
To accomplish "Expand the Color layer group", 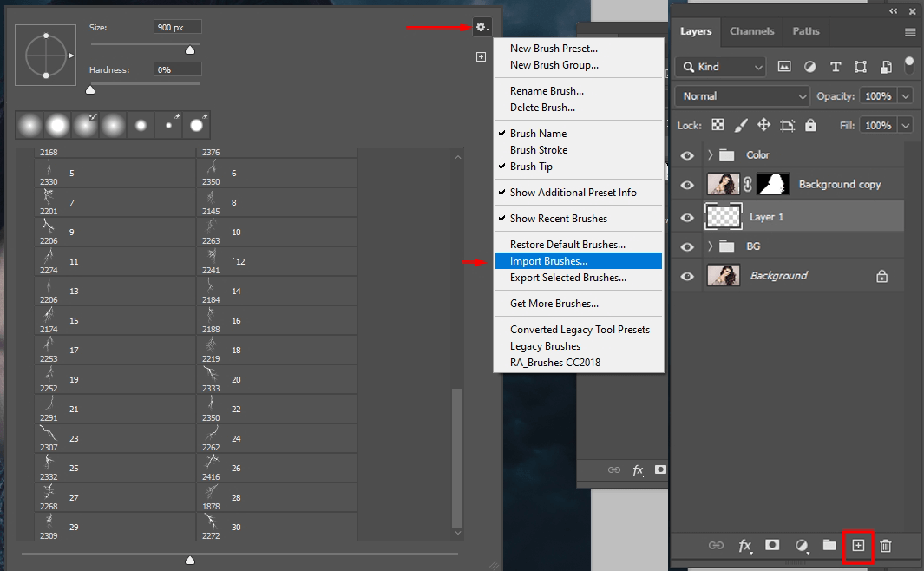I will tap(710, 155).
